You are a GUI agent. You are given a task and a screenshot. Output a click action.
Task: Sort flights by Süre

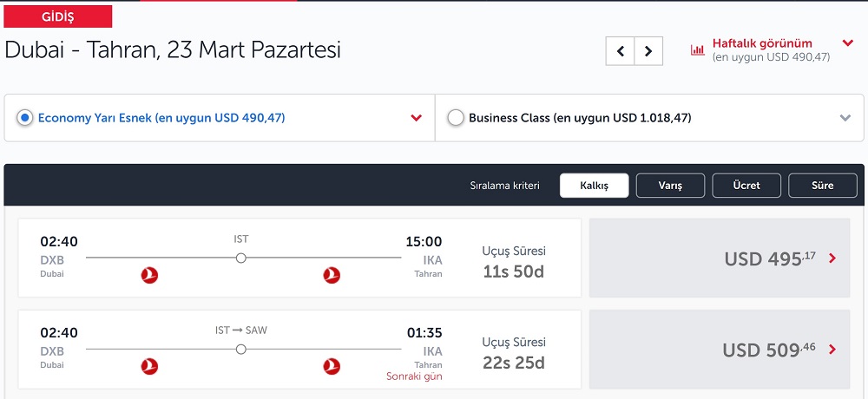coord(823,186)
